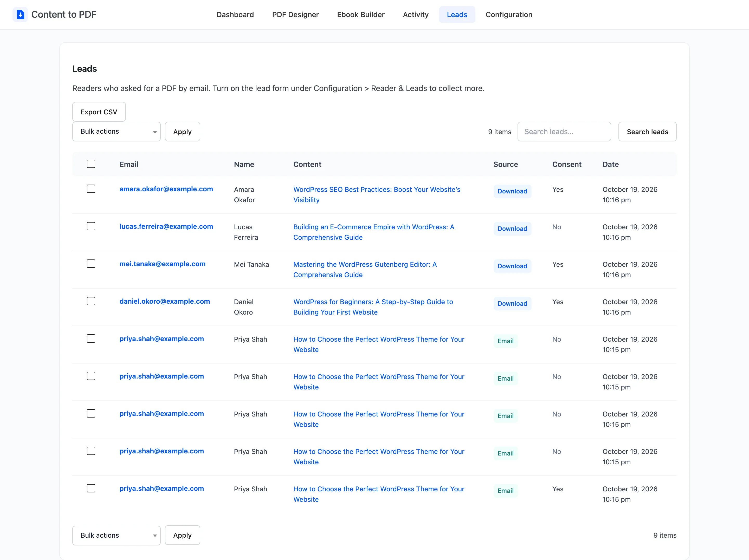Open the Configuration tab
749x560 pixels.
[509, 15]
